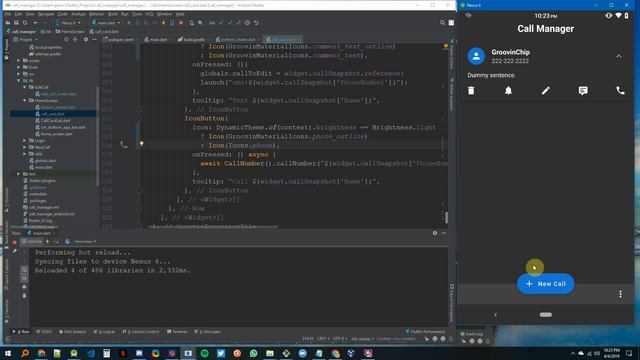This screenshot has height=360, width=640.
Task: Open the File menu
Action: point(8,14)
